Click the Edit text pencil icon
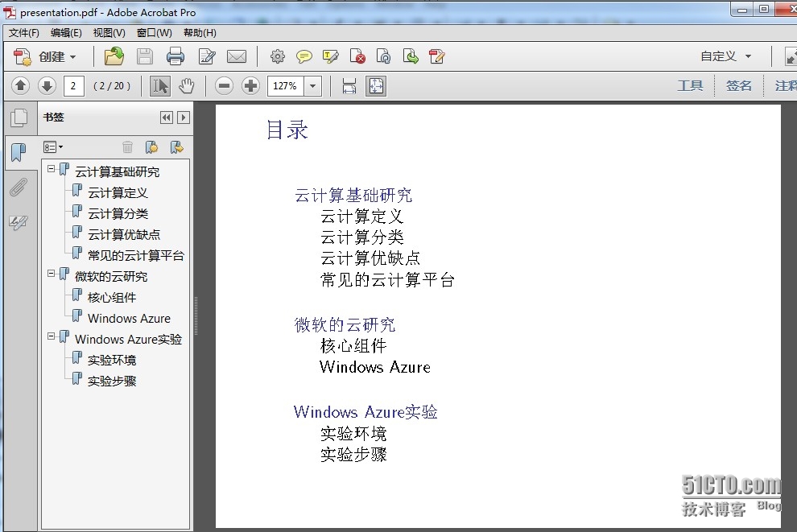The image size is (797, 532). coord(207,56)
